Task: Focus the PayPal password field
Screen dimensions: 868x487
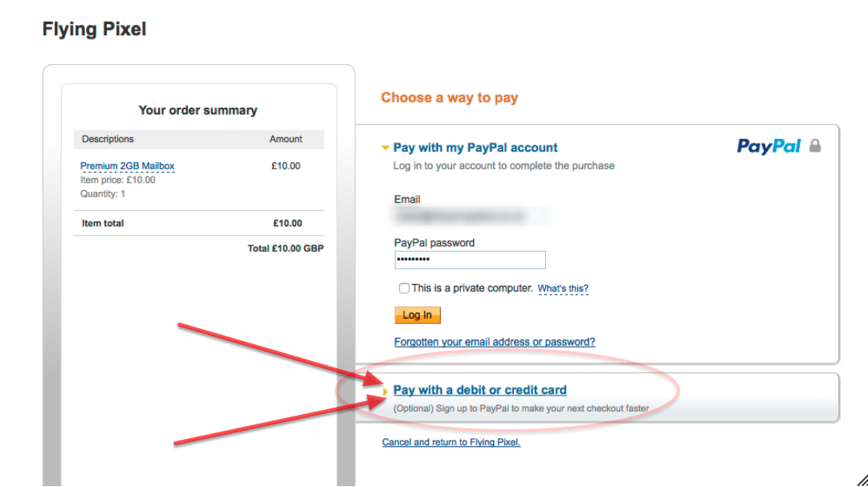Action: click(470, 260)
